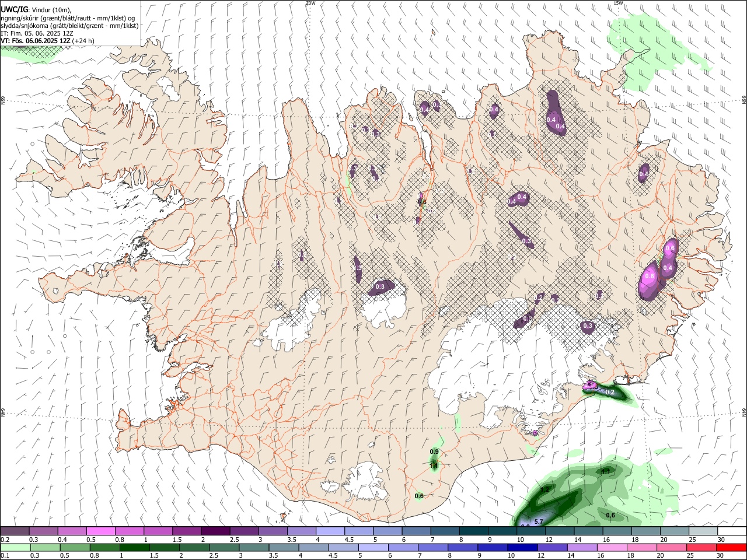Image resolution: width=747 pixels, height=560 pixels.
Task: Click the 1.2 value in the dark green rain band
Action: tap(545, 489)
